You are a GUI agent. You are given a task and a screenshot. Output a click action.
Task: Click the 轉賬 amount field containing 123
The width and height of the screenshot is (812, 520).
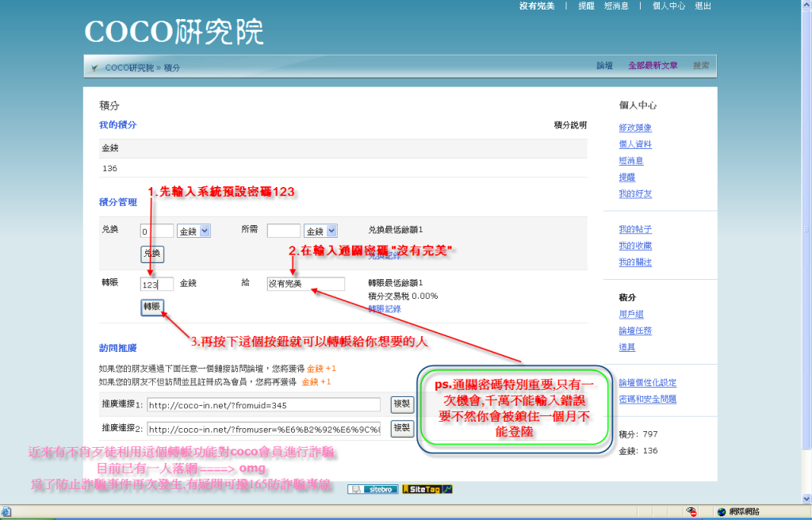coord(157,284)
